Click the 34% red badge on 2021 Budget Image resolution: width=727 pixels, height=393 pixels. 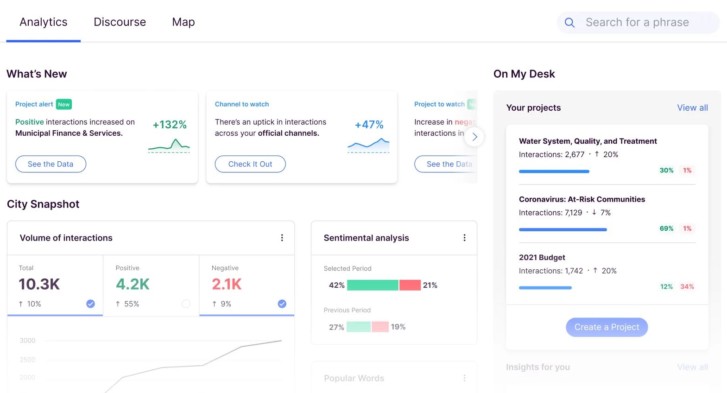687,286
